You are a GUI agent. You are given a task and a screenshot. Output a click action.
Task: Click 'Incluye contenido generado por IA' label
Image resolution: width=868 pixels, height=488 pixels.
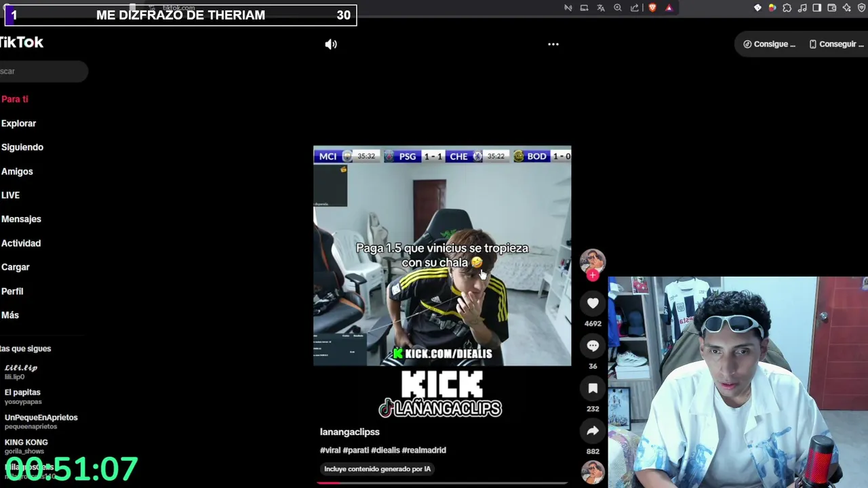377,469
